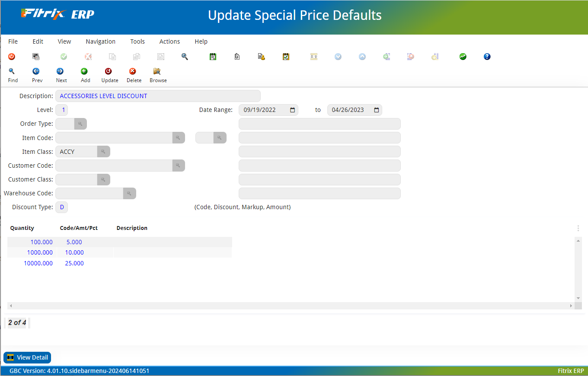588x376 pixels.
Task: Open the Actions menu
Action: click(169, 41)
